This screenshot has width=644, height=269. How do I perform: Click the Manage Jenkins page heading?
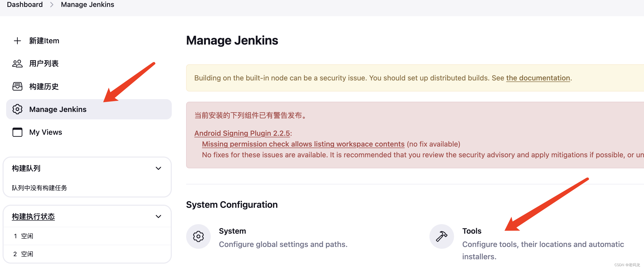coord(232,40)
